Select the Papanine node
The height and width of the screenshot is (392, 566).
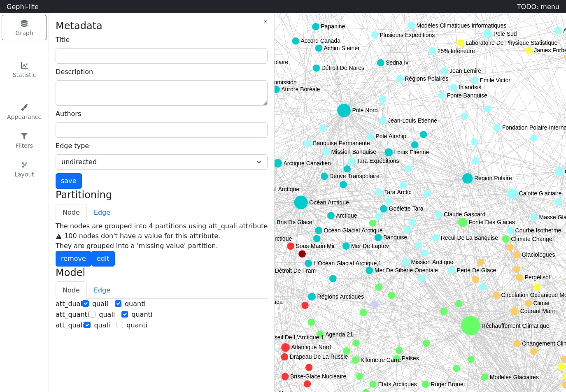pos(316,26)
